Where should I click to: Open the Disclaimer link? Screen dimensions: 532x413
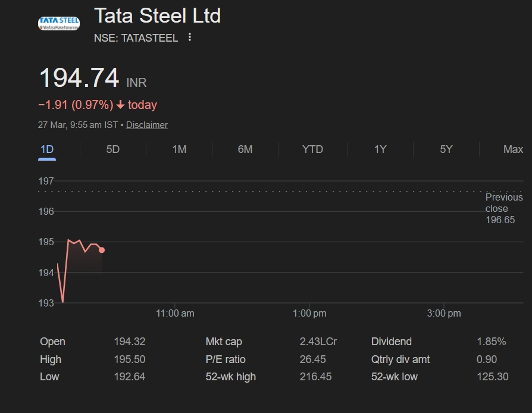coord(147,125)
